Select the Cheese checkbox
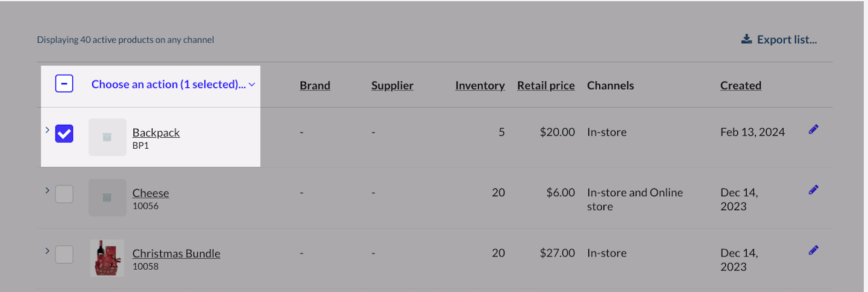Image resolution: width=868 pixels, height=292 pixels. point(64,194)
